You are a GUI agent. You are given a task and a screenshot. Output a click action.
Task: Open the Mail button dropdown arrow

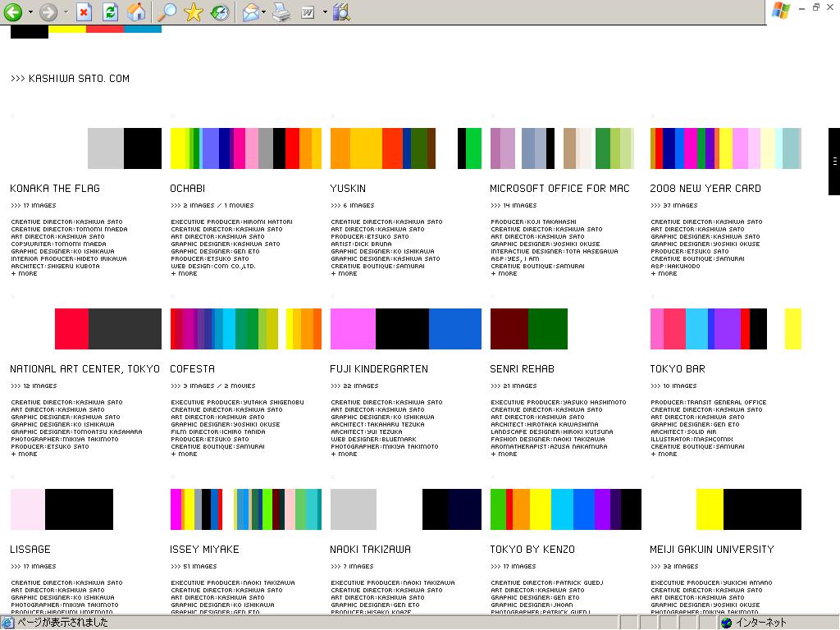263,11
